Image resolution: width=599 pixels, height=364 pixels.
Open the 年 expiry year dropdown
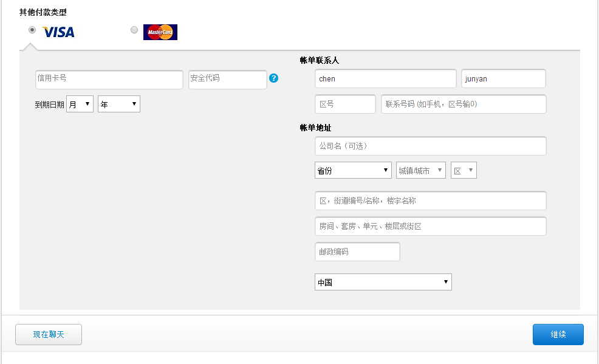(119, 104)
